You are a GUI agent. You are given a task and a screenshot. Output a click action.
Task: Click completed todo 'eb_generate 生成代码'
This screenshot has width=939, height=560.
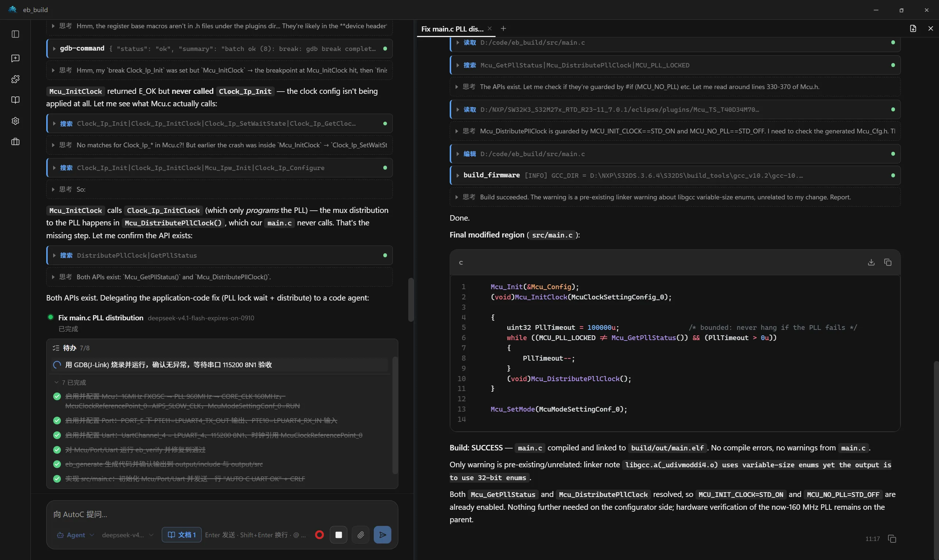164,464
